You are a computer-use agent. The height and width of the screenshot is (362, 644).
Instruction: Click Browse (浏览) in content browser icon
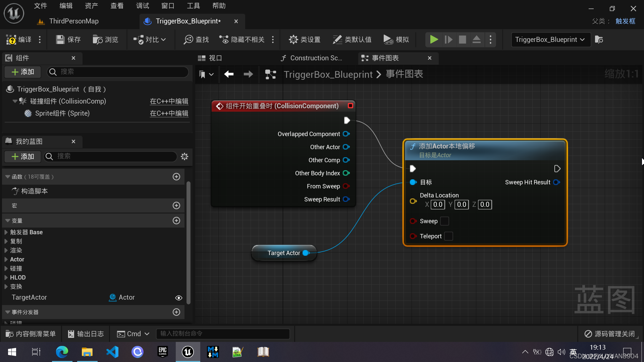click(98, 40)
